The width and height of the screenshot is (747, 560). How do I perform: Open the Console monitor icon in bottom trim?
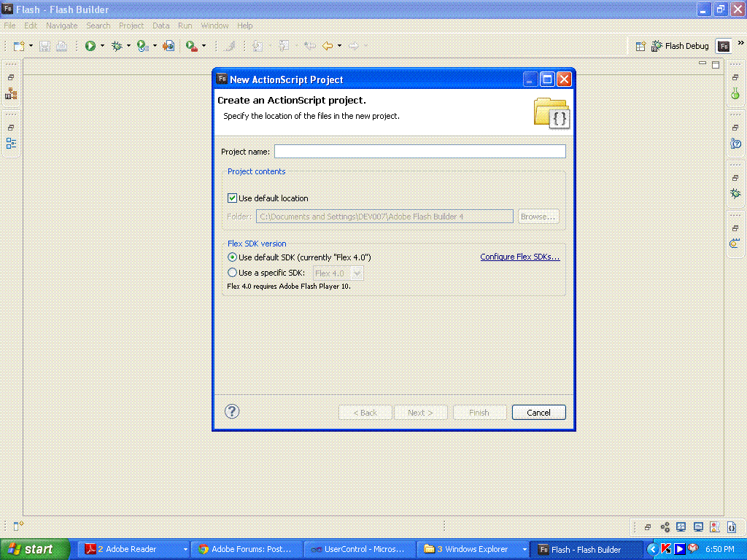[698, 526]
